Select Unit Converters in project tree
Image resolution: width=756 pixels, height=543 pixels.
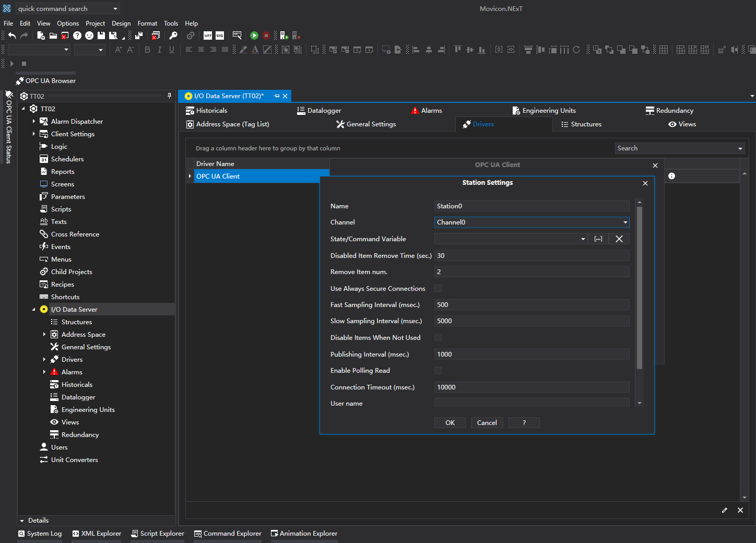pyautogui.click(x=74, y=459)
